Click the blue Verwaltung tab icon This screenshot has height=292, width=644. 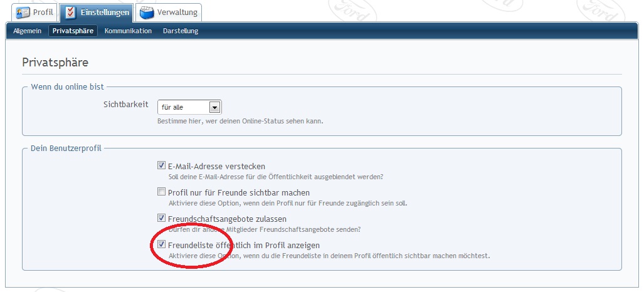coord(146,12)
